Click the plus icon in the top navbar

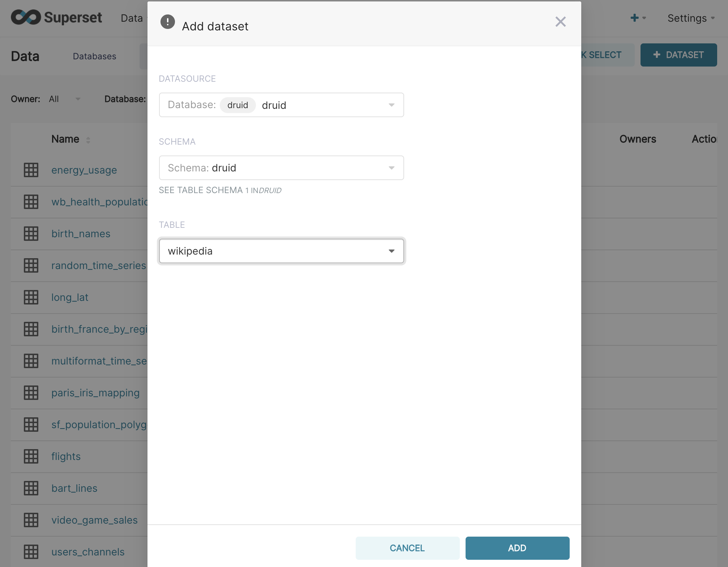(x=635, y=17)
